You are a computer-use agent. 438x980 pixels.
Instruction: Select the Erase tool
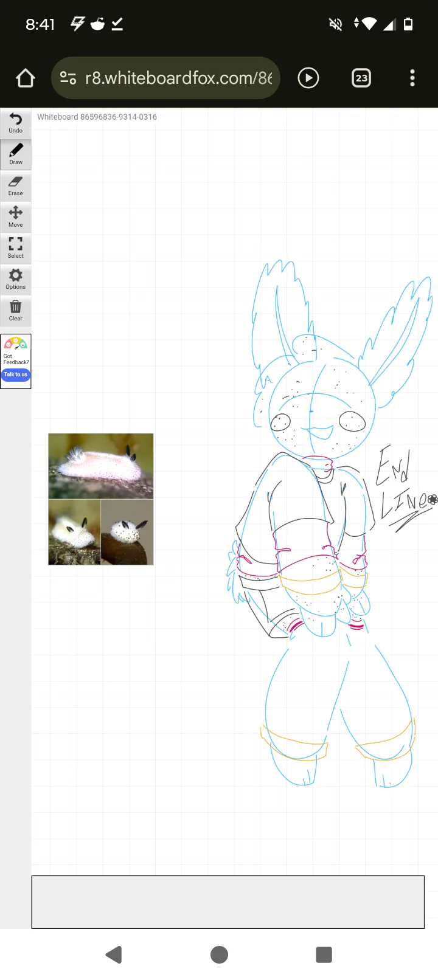pos(16,186)
